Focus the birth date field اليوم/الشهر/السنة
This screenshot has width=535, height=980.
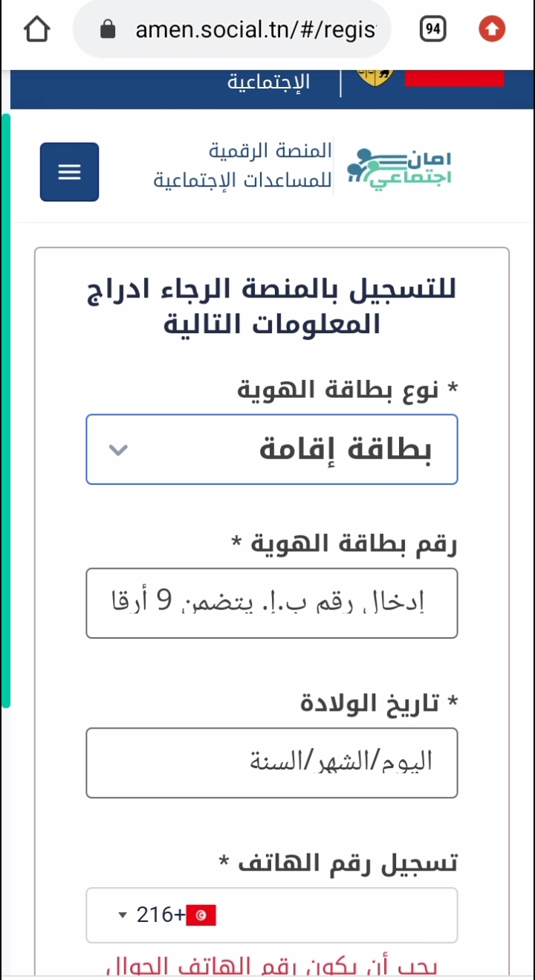[x=272, y=763]
